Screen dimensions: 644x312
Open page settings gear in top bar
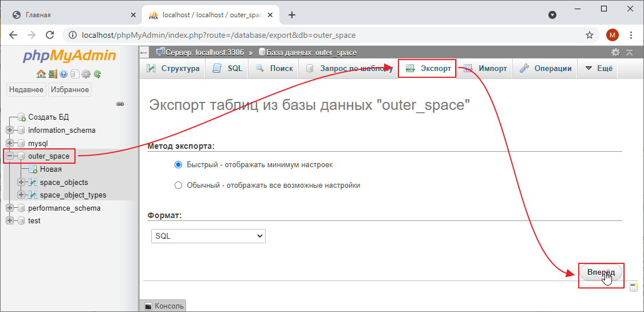615,53
